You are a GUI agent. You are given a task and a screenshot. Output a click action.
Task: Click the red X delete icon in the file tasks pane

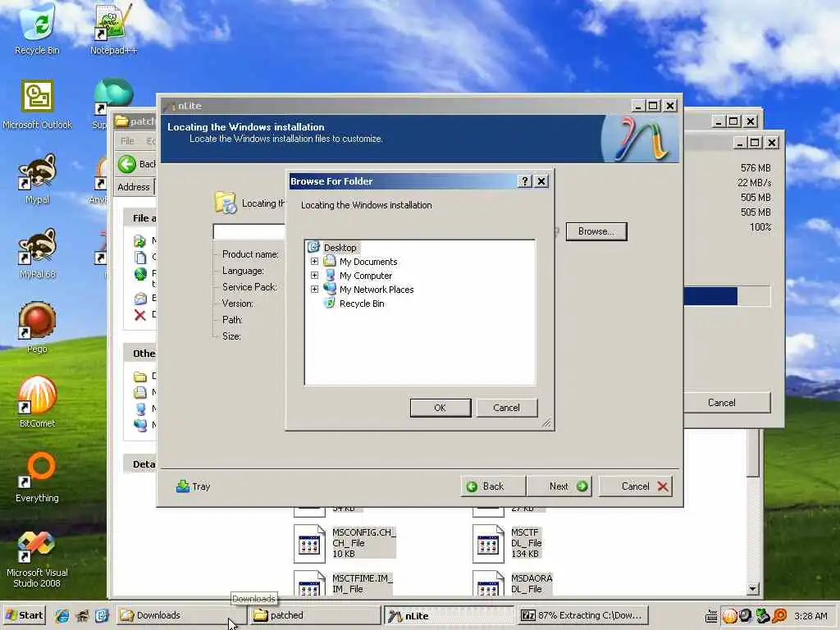click(x=139, y=315)
